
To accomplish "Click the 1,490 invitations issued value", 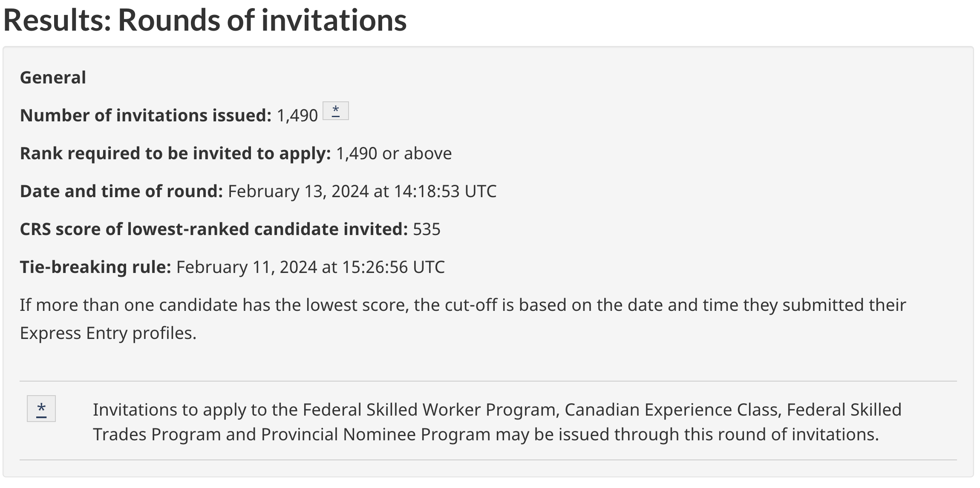I will [297, 115].
